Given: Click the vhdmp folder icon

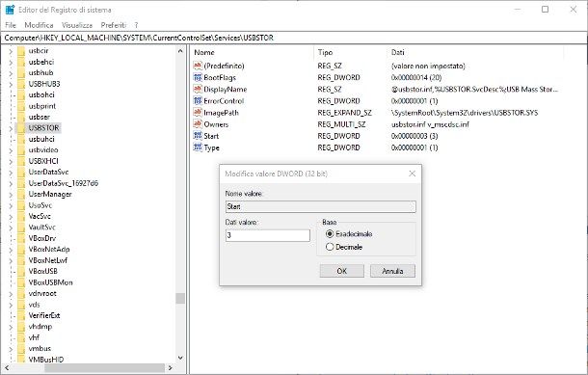Looking at the screenshot, I should tap(21, 326).
